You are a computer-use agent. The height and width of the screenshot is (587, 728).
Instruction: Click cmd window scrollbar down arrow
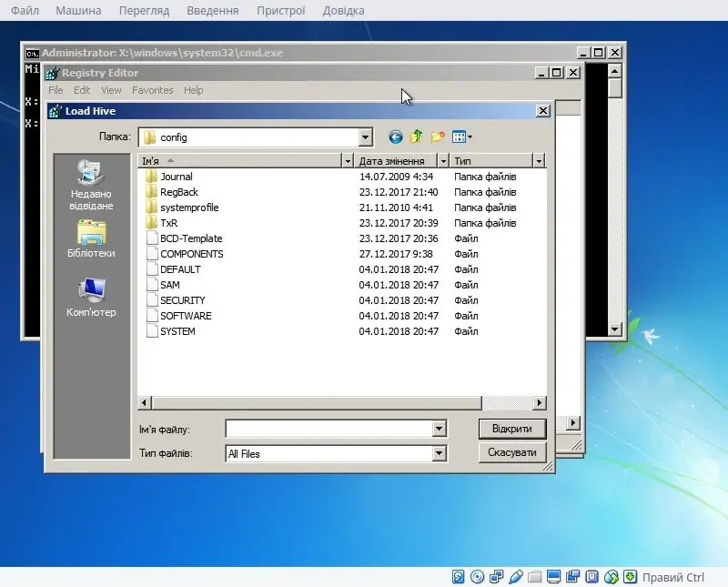(x=615, y=329)
